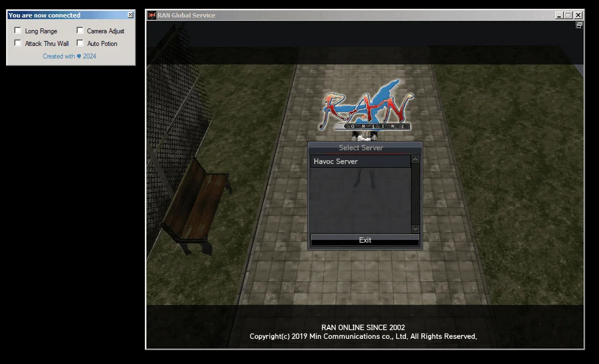Click the RAN Online logo

point(366,106)
